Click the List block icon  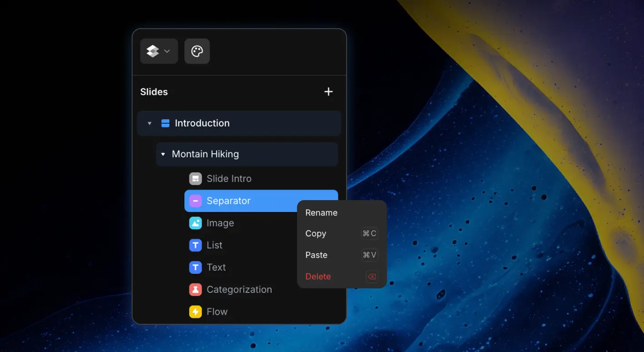195,245
